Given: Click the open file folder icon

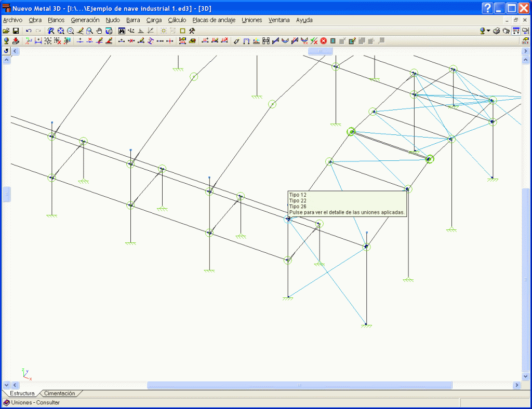Looking at the screenshot, I should (7, 31).
